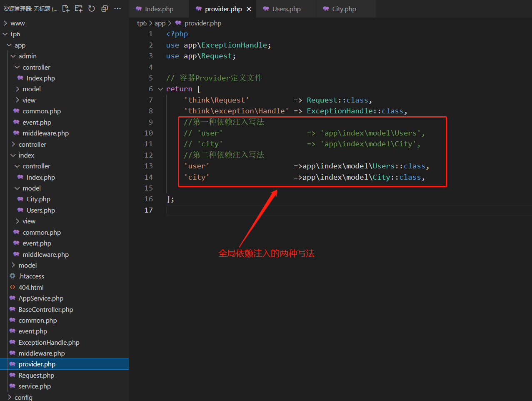Click the 'user' key on line 13
This screenshot has height=401, width=532.
point(197,166)
